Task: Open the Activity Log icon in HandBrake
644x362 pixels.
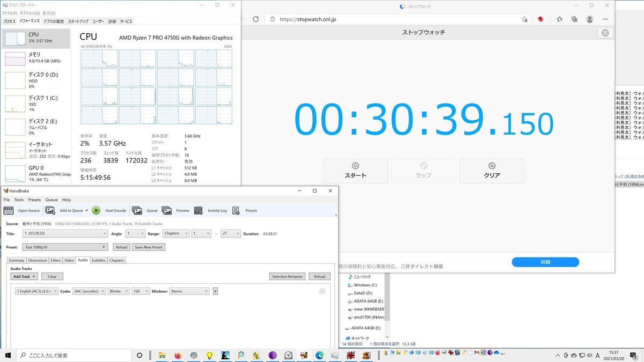Action: click(x=198, y=211)
